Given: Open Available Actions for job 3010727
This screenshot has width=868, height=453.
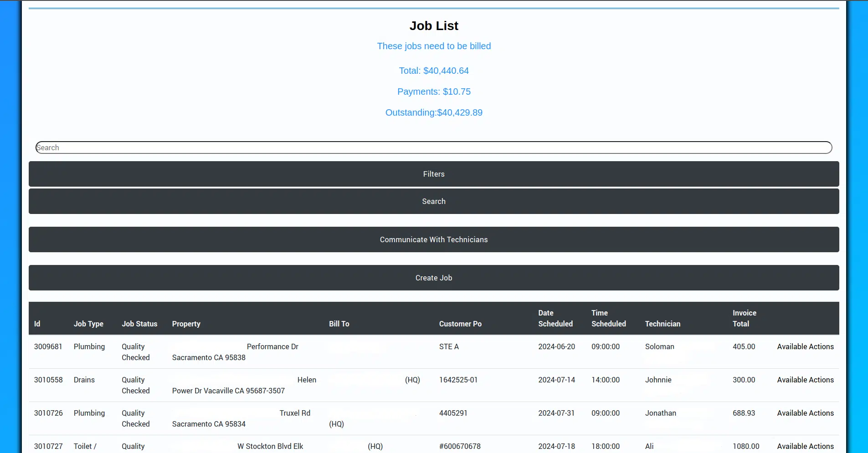Looking at the screenshot, I should (805, 446).
